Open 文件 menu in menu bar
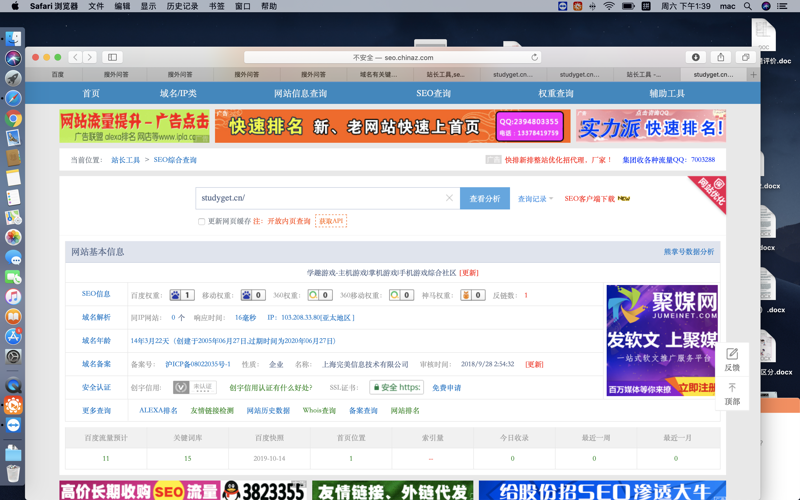 click(x=96, y=6)
